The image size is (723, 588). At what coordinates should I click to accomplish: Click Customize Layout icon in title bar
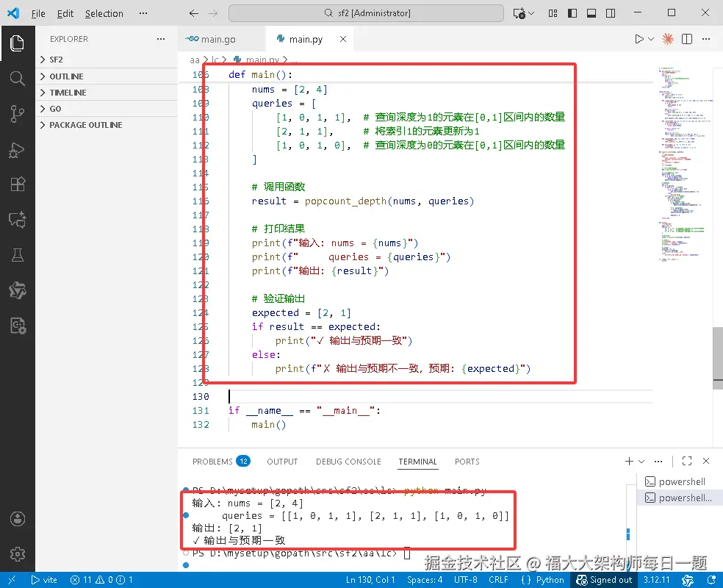pyautogui.click(x=553, y=13)
